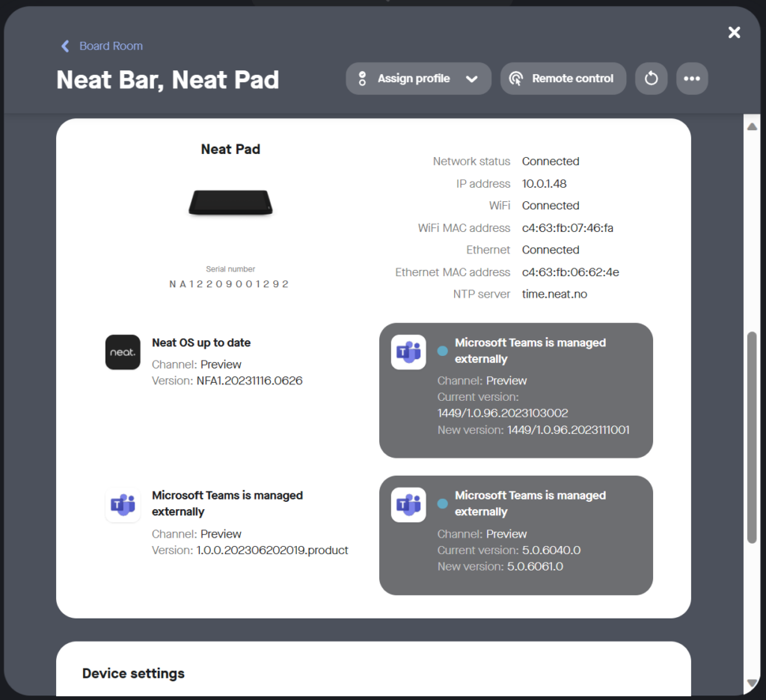Click current version 1449/1.0.96.2023103002

coord(503,414)
